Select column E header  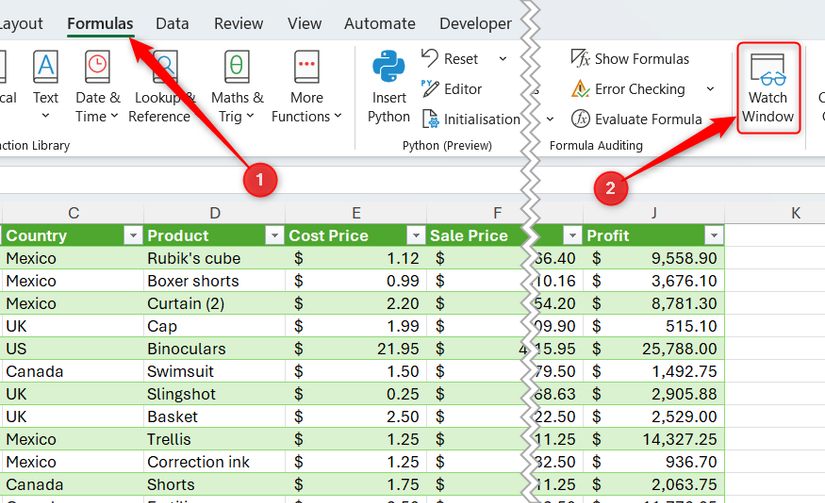[356, 213]
